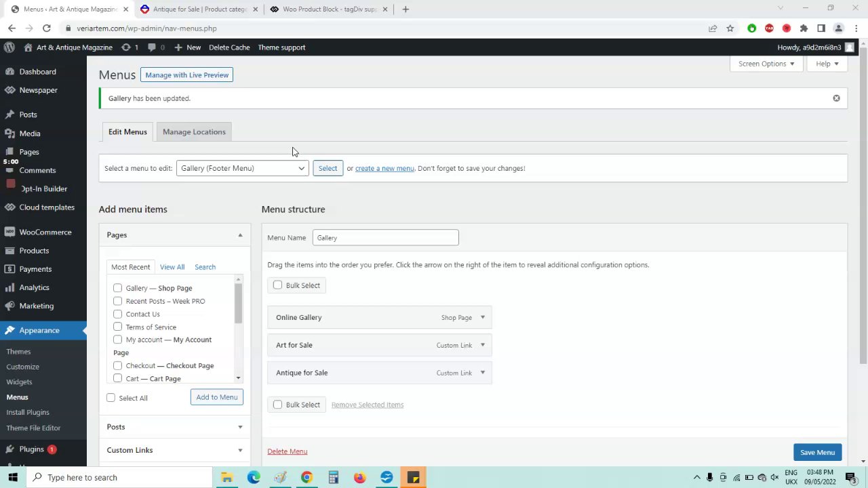The width and height of the screenshot is (868, 488).
Task: Click the updates icon in admin bar
Action: point(126,47)
